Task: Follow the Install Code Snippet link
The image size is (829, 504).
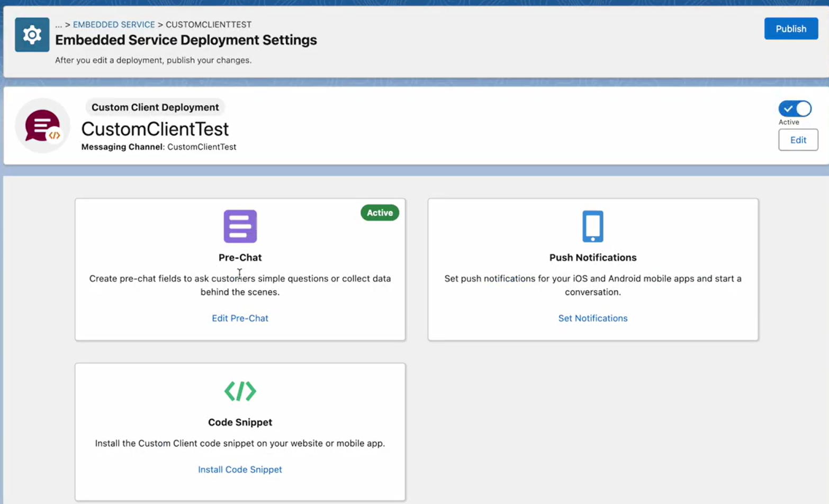Action: click(240, 470)
